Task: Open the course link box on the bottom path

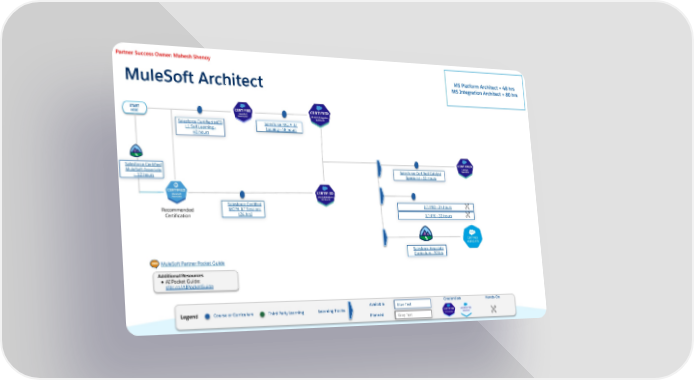Action: click(x=243, y=209)
